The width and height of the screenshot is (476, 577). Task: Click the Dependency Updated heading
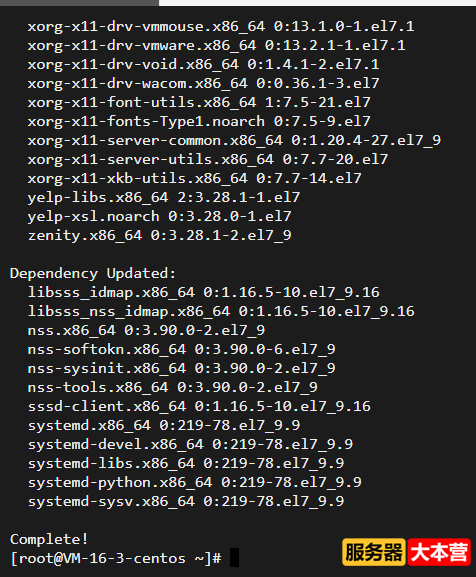[93, 273]
